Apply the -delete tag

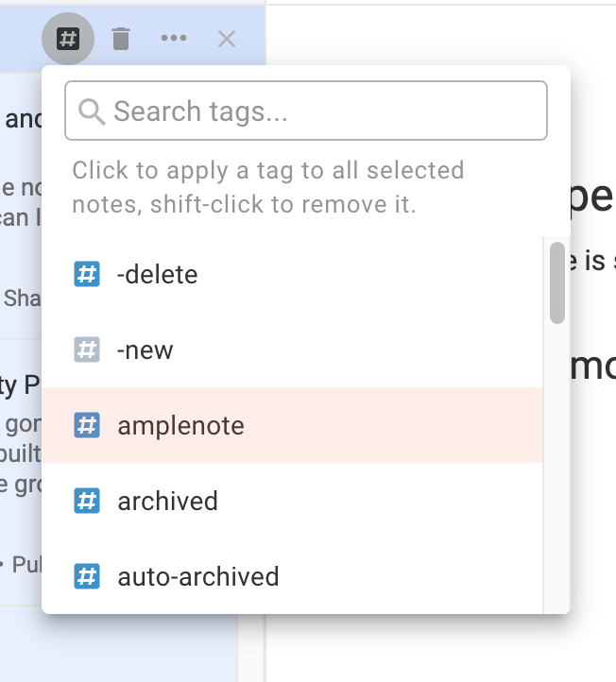coord(292,275)
